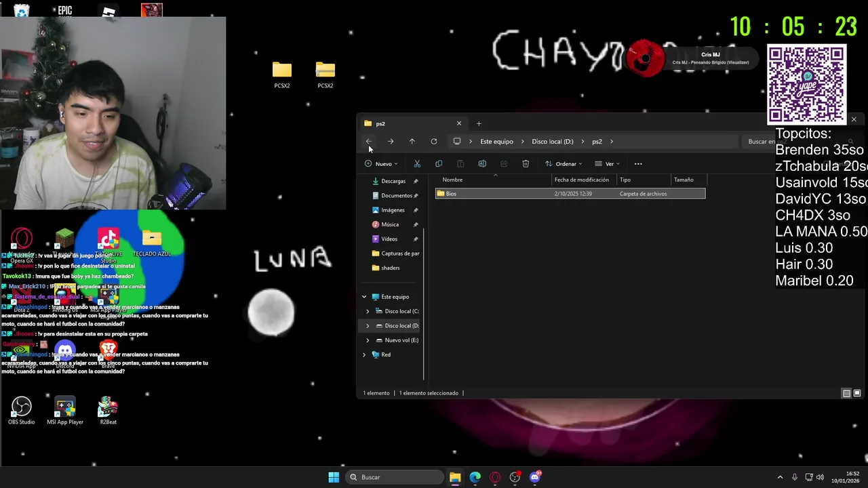
Task: Open OBS Studio desktop shortcut
Action: coord(22,411)
